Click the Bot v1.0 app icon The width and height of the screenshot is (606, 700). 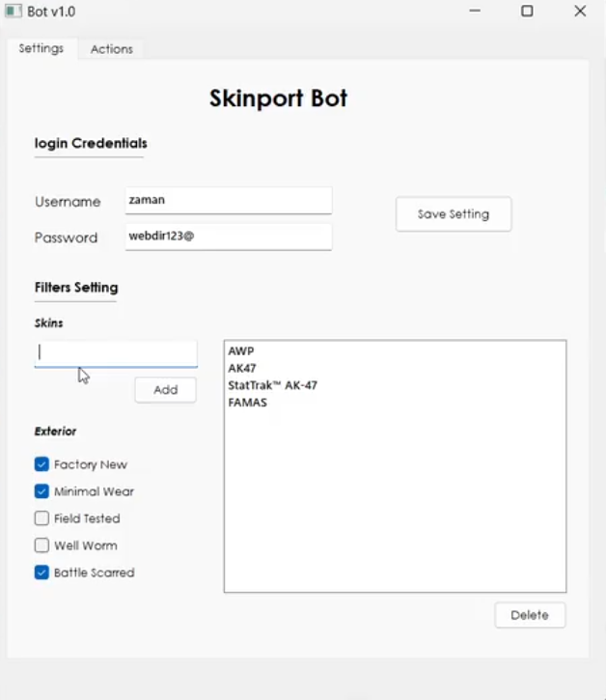(13, 12)
